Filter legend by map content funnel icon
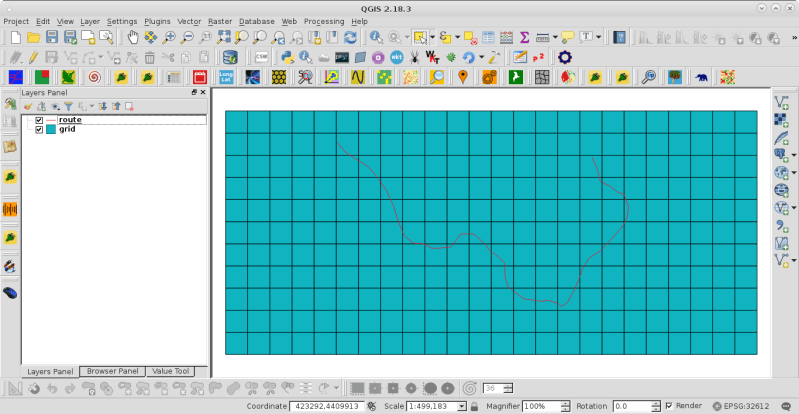Screen dimensions: 799x414 click(68, 106)
